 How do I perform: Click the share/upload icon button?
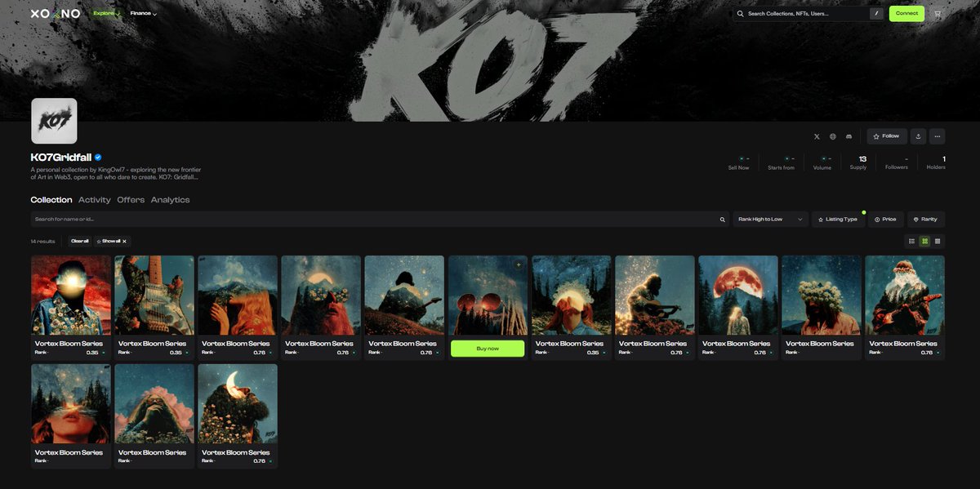tap(918, 136)
